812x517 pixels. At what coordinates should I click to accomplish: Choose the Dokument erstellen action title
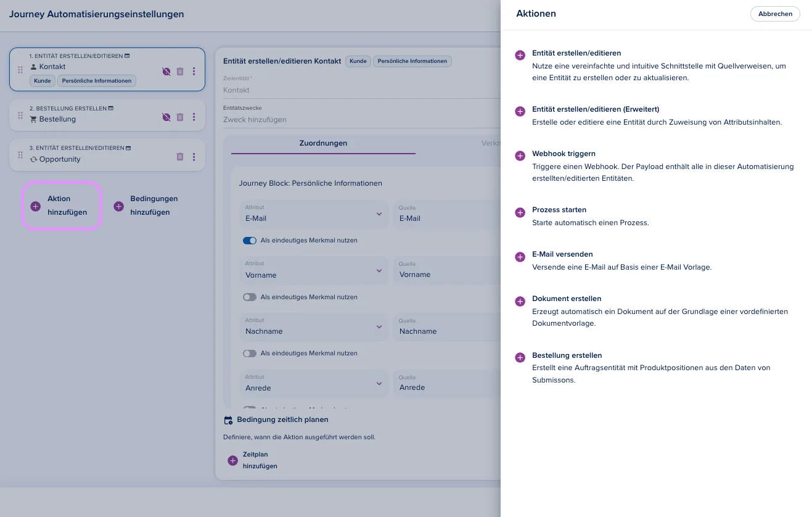(567, 299)
